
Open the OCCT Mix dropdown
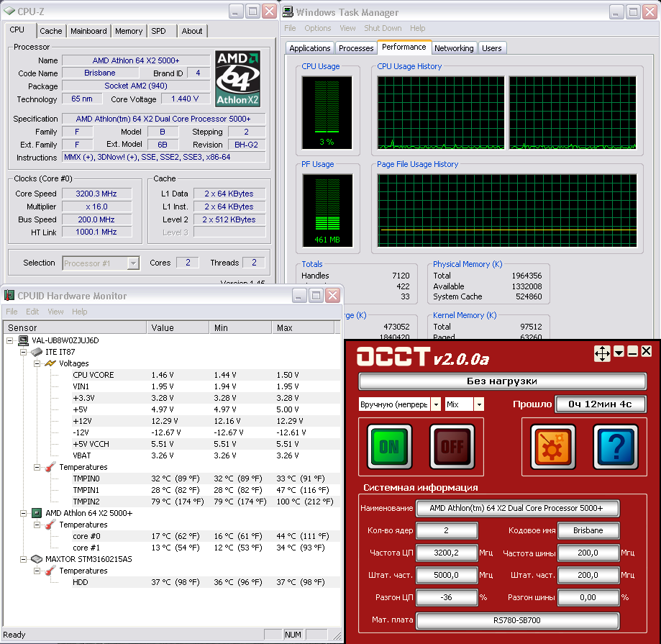[479, 404]
